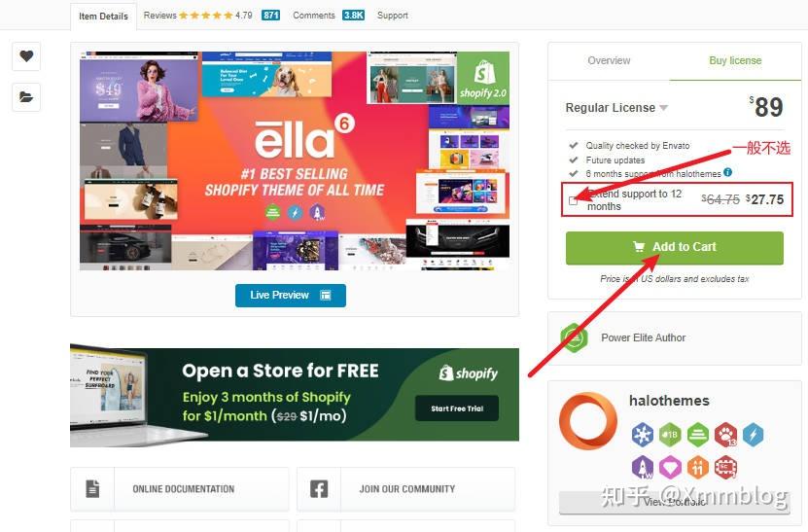Screen dimensions: 808x532
Task: Click the Add to Cart button
Action: [675, 248]
